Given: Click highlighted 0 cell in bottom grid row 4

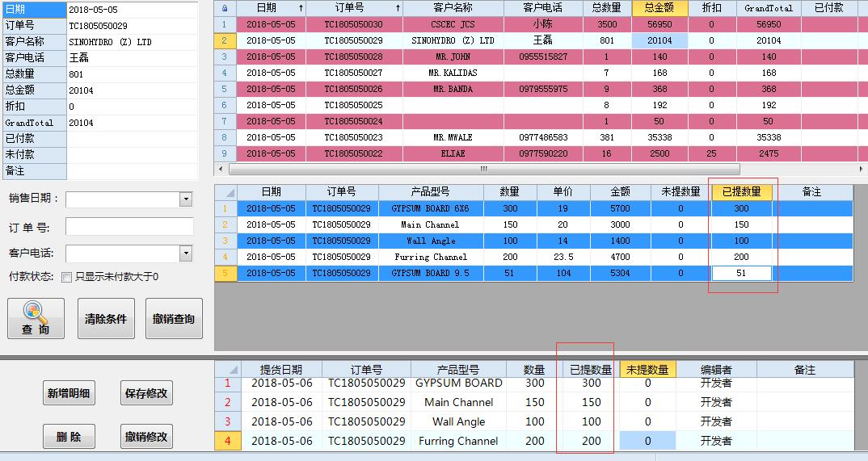Looking at the screenshot, I should [x=647, y=441].
